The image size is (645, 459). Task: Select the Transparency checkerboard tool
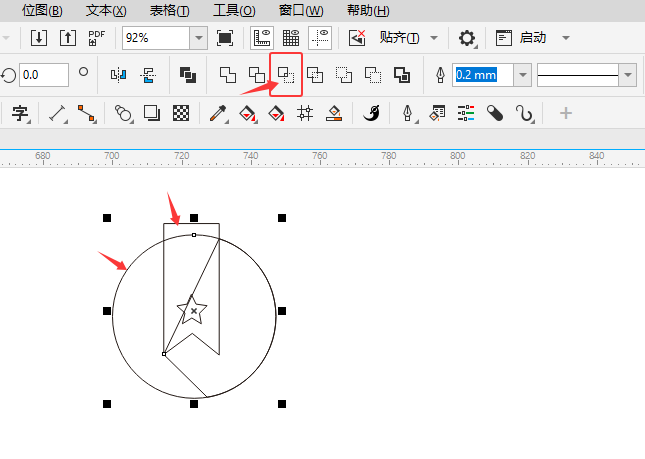point(181,113)
